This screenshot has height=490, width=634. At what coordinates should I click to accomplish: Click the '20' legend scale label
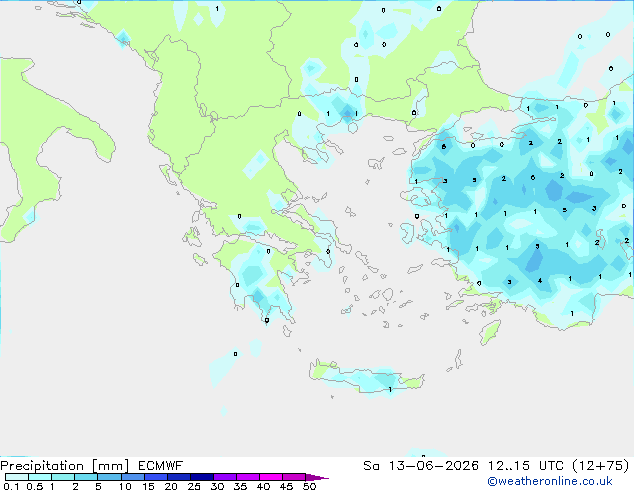point(171,486)
